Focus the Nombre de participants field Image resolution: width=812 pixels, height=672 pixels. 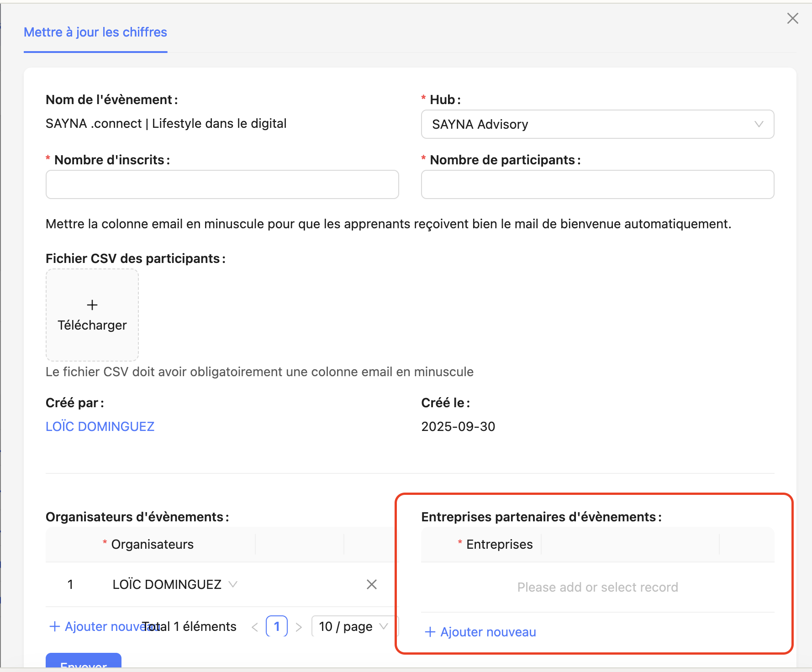point(597,184)
